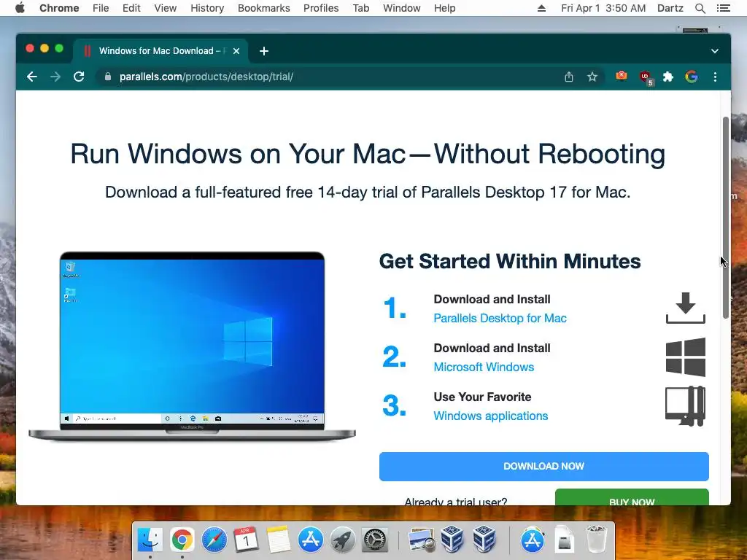Close the Windows for Mac Download tab
The height and width of the screenshot is (560, 747).
pos(236,51)
